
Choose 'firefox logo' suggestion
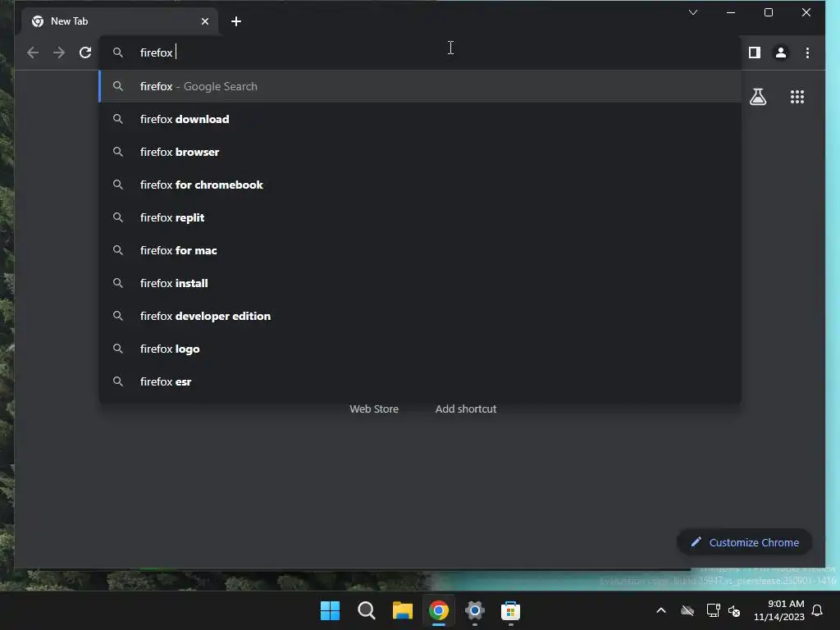(421, 349)
